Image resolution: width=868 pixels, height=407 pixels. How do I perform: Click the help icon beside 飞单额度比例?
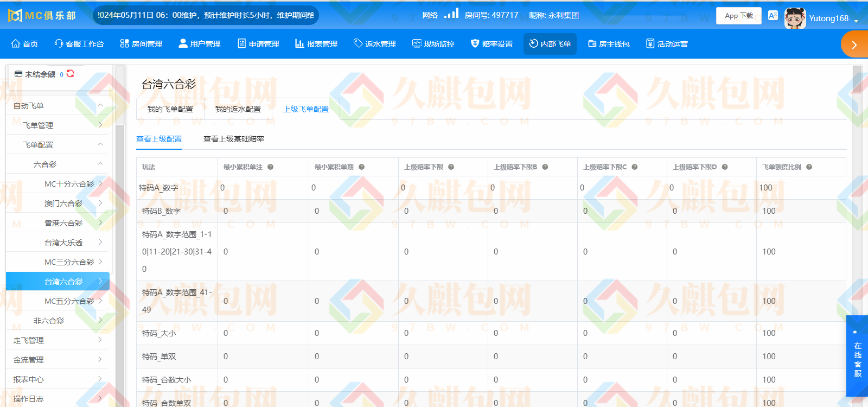point(809,167)
